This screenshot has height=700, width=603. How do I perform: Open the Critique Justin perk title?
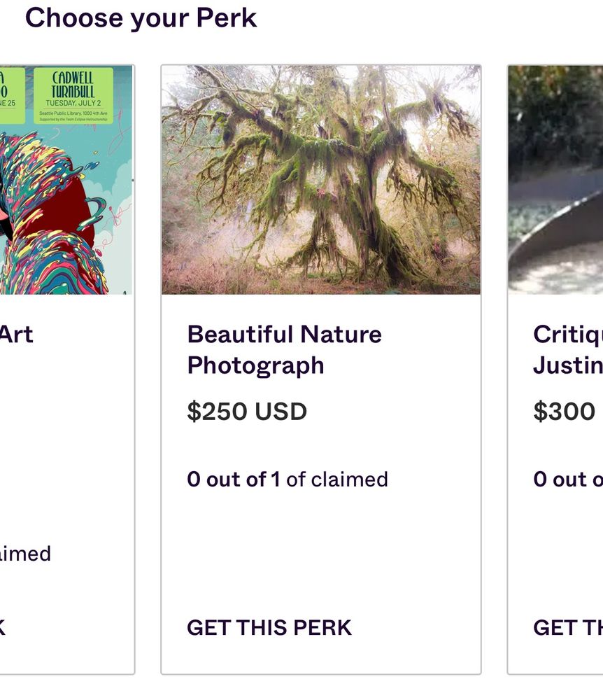[567, 349]
